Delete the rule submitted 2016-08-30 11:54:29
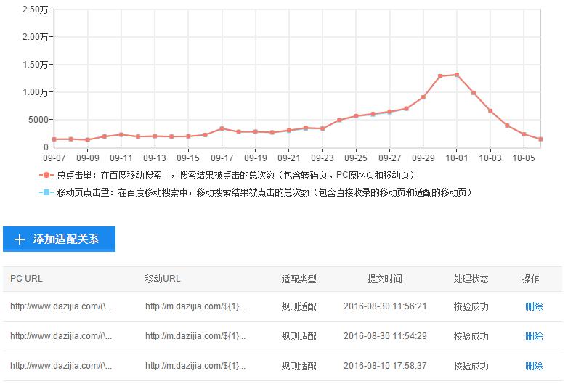This screenshot has height=392, width=568. point(534,336)
